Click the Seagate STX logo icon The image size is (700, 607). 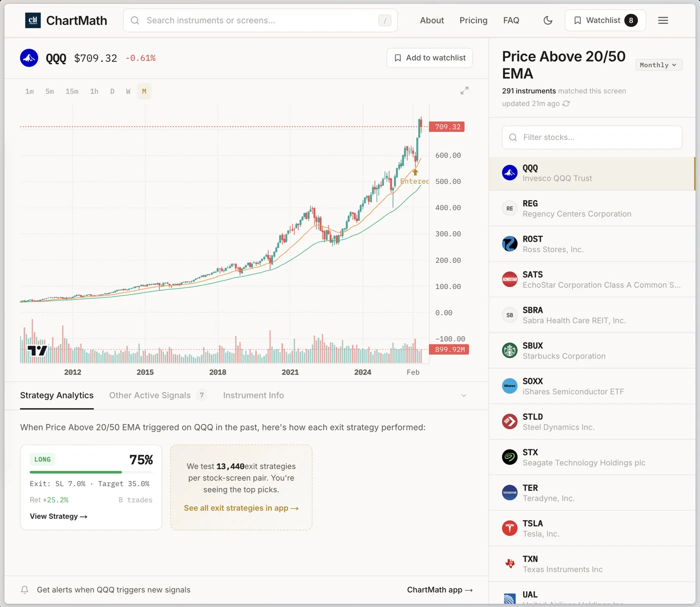point(509,457)
